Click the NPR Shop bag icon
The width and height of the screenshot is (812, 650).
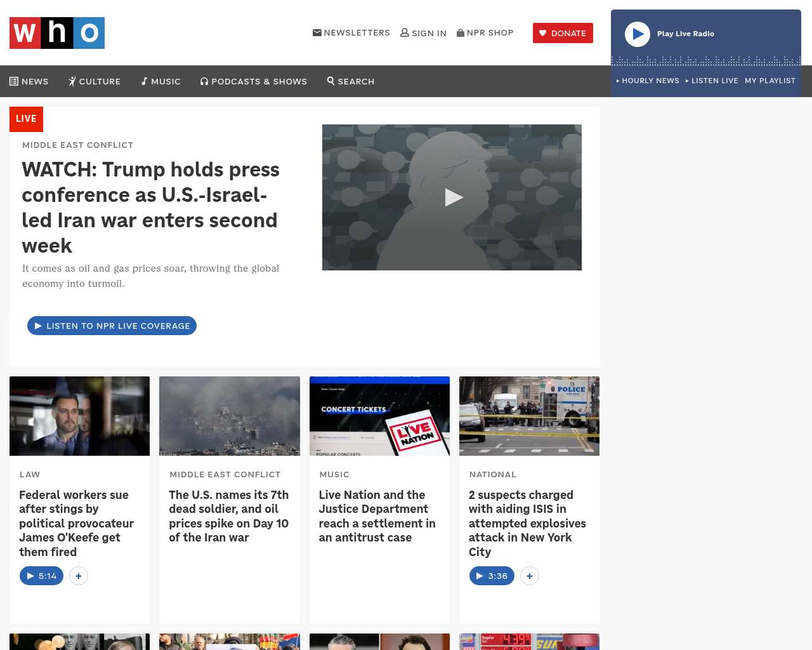pos(461,32)
